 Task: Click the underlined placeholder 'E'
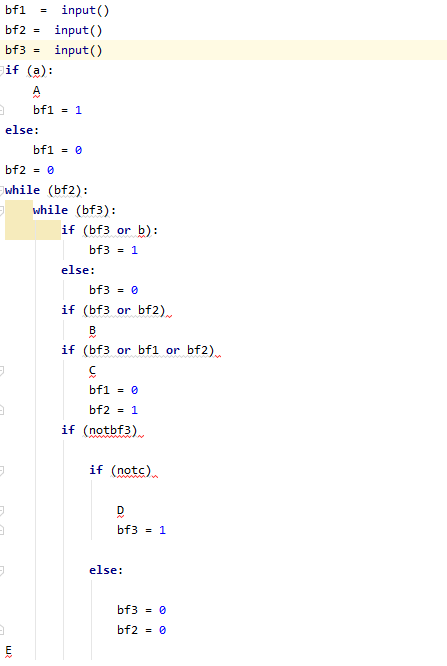(8, 650)
